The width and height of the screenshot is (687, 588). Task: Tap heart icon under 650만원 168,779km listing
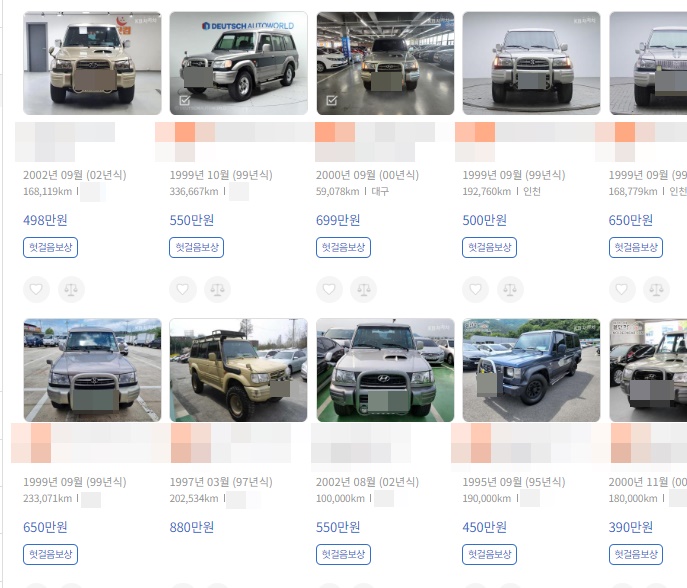(x=622, y=289)
